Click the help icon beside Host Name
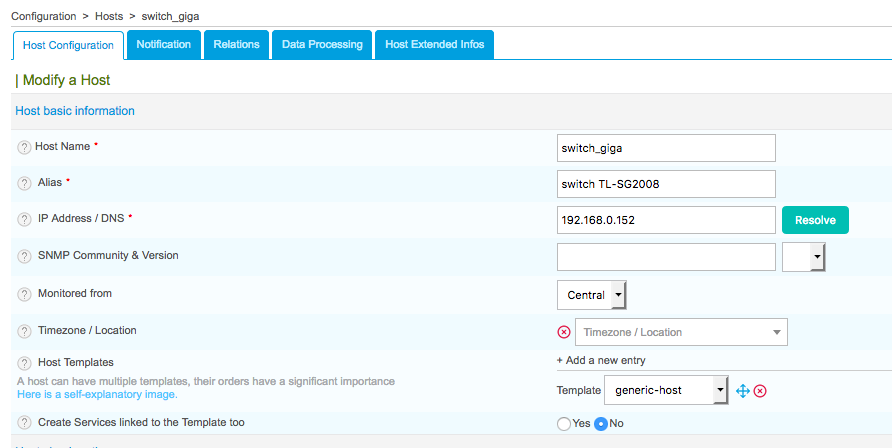 24,147
